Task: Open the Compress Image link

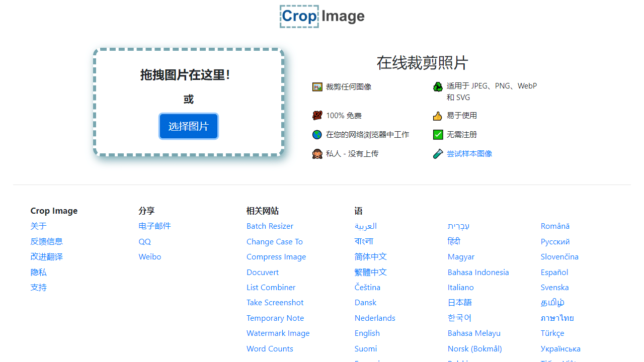Action: [276, 257]
